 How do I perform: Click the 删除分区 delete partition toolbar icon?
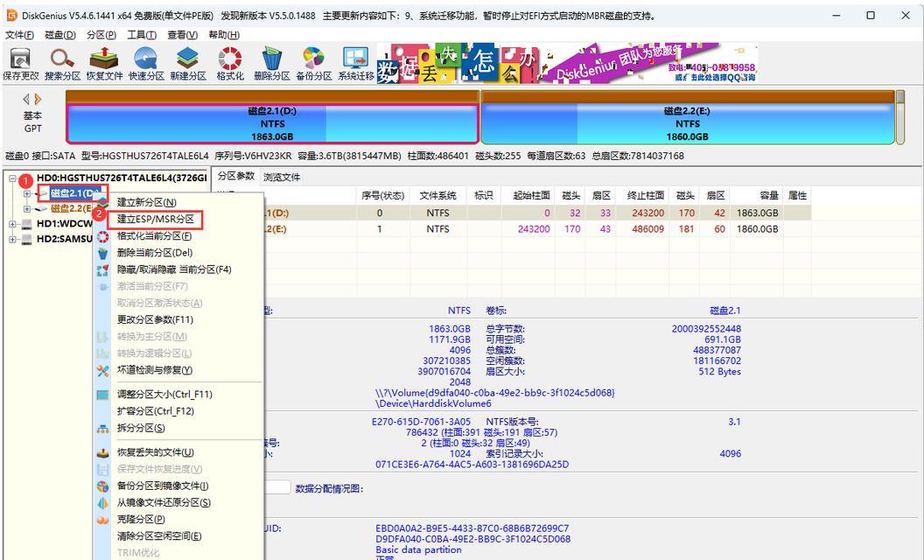pyautogui.click(x=271, y=64)
